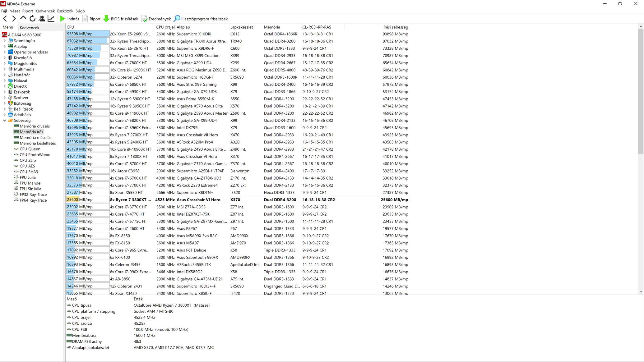Open the Riport menu
644x362 pixels.
[28, 11]
